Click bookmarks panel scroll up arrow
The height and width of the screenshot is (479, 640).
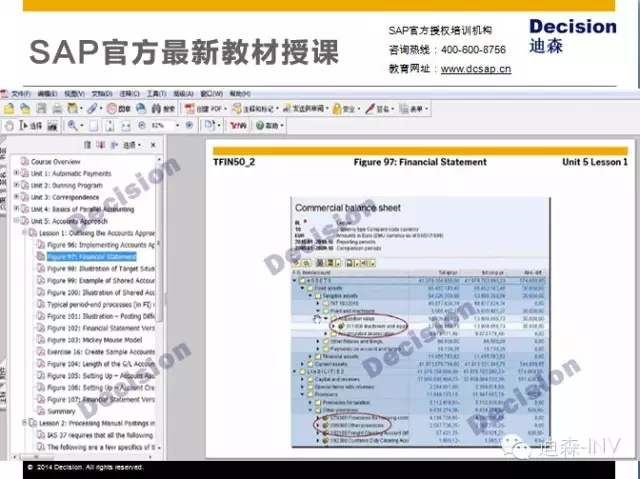[x=159, y=160]
